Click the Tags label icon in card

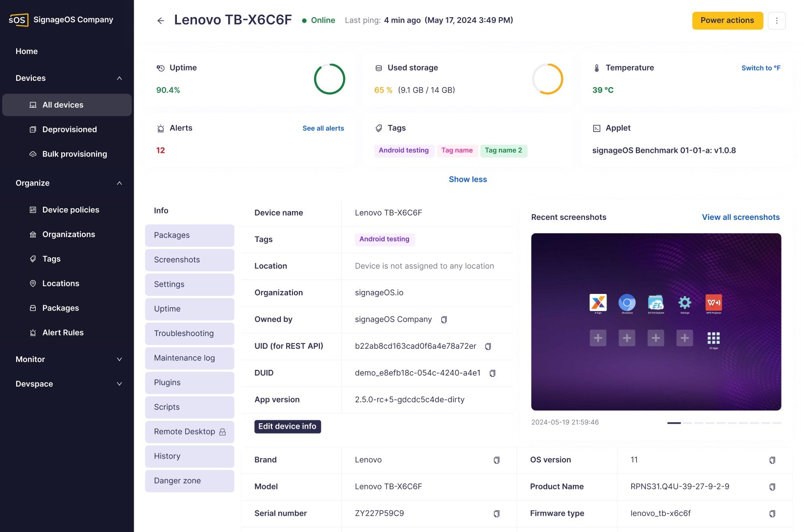(x=379, y=128)
